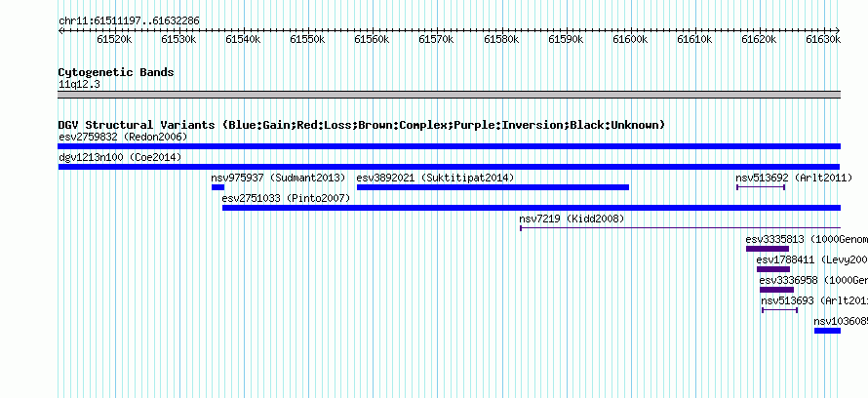This screenshot has width=868, height=398.
Task: Click the 61620k ruler label
Action: pos(760,39)
